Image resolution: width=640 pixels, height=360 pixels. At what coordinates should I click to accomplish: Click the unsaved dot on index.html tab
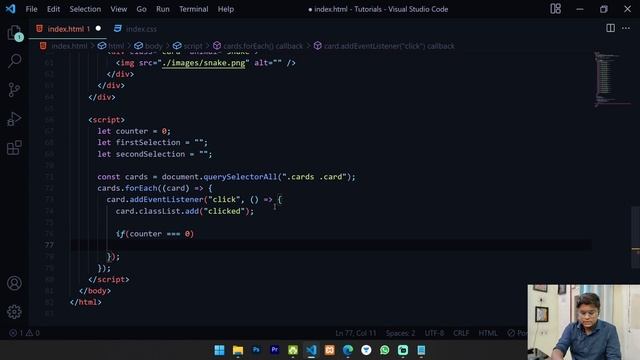pyautogui.click(x=98, y=29)
